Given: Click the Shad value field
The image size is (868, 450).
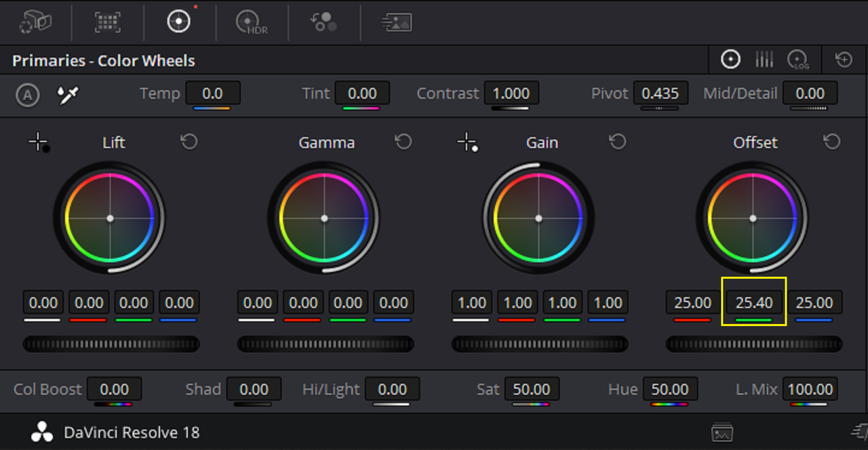Looking at the screenshot, I should click(x=254, y=390).
